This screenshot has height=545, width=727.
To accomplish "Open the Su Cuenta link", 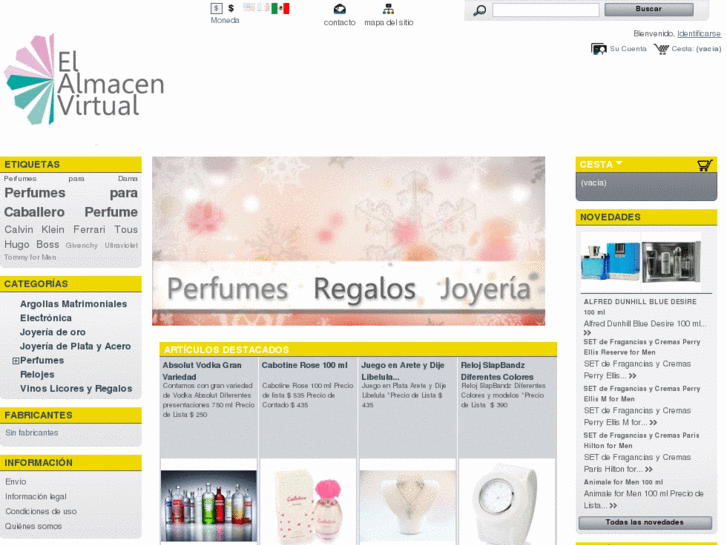I will 628,49.
